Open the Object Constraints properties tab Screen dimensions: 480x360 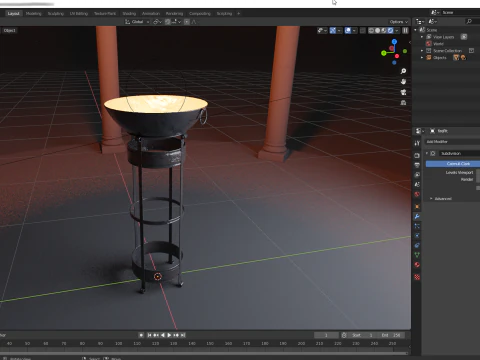point(417,245)
